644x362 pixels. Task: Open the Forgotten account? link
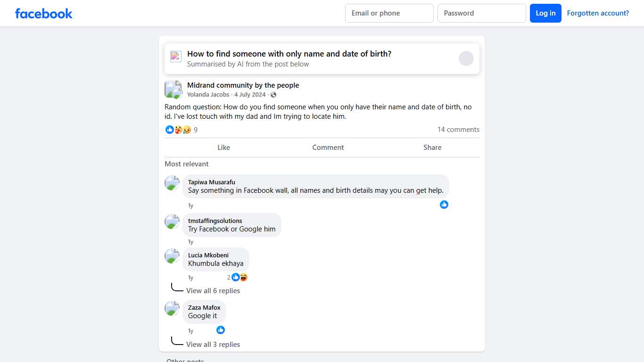598,13
